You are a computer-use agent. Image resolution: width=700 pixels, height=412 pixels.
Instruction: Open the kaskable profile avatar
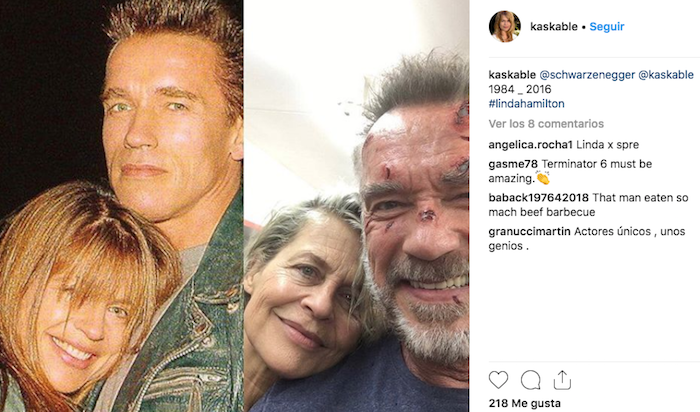504,27
